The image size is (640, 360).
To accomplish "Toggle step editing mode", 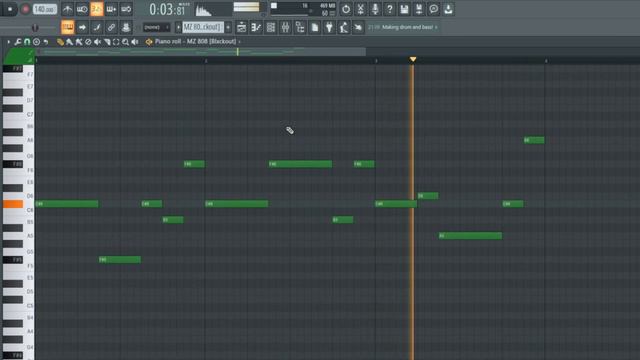I will point(97,27).
